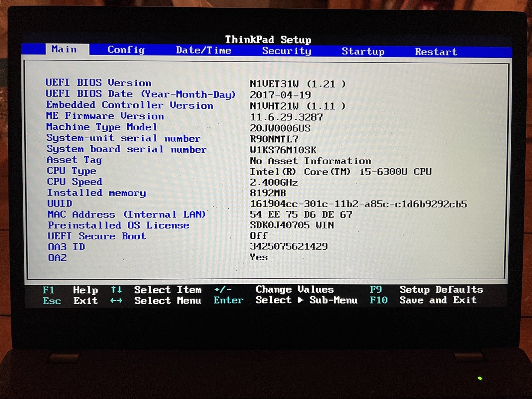Click the "ThinkPad Setup" title

click(268, 40)
